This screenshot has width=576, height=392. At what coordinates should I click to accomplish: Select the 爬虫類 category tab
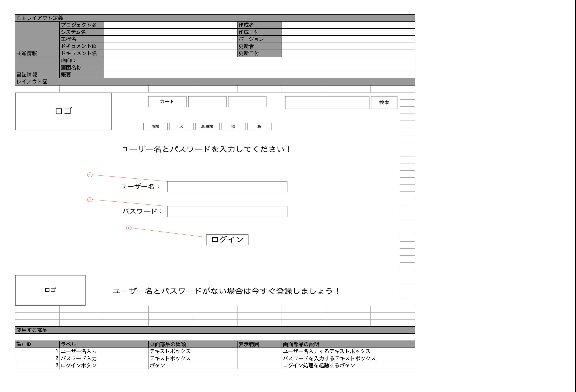(x=207, y=126)
